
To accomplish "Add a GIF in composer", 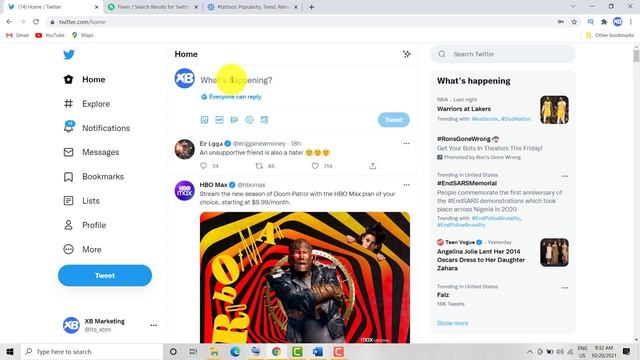I will pyautogui.click(x=219, y=120).
